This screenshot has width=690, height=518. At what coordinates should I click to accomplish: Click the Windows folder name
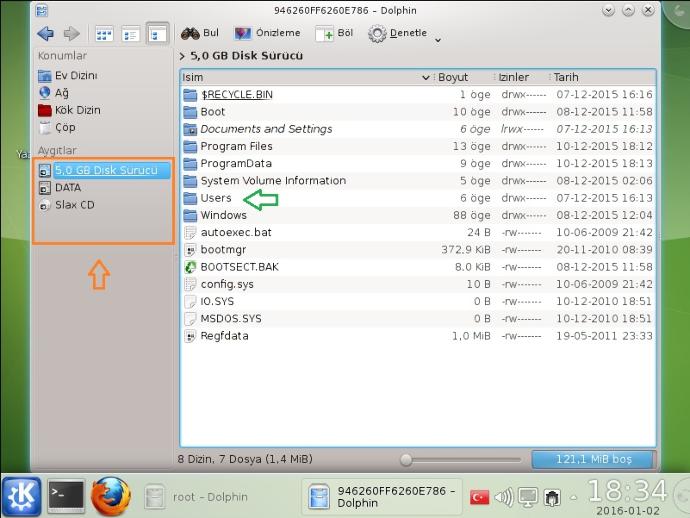point(224,215)
